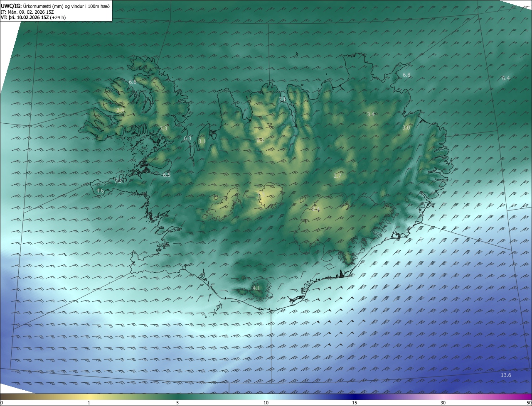Viewport: 532px width, 406px height.
Task: Click the 'IT: Mán. 09. 02. 2026 15Z' line
Action: click(x=27, y=12)
